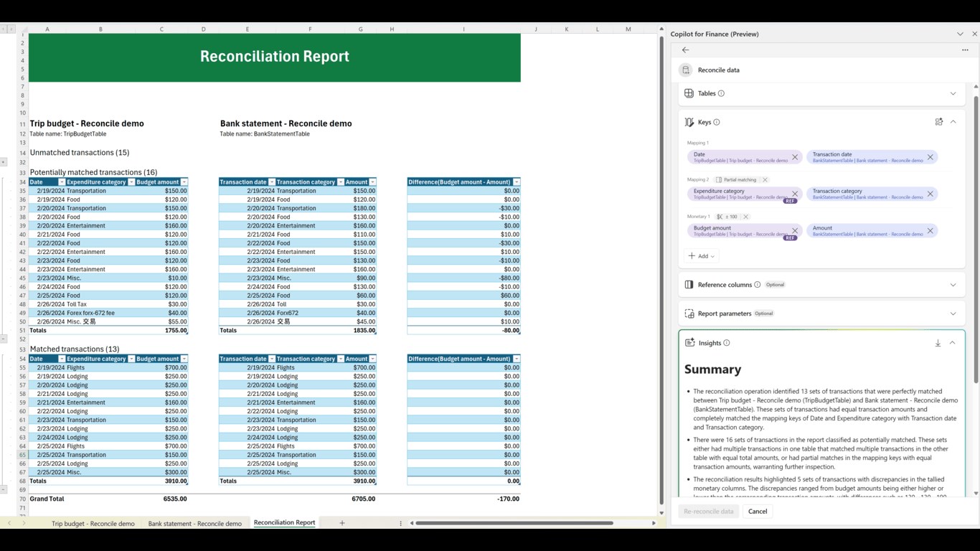Open filter for Transaction date in row 34
Viewport: 980px width, 551px height.
click(271, 182)
